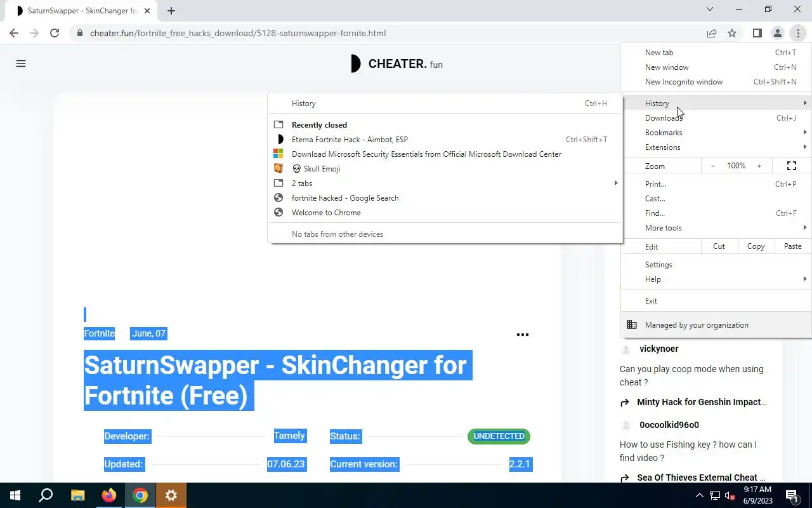
Task: Open the site hamburger menu
Action: click(x=21, y=63)
